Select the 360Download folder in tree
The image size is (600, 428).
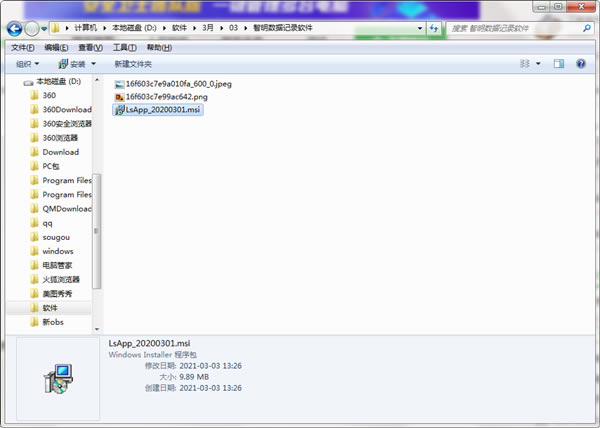click(66, 110)
